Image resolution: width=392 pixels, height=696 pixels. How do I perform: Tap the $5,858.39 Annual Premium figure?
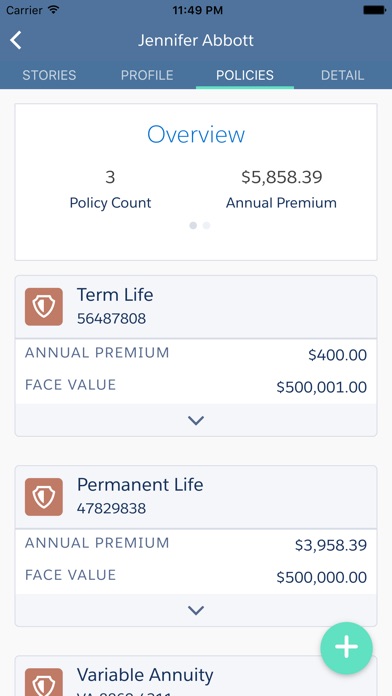(281, 177)
